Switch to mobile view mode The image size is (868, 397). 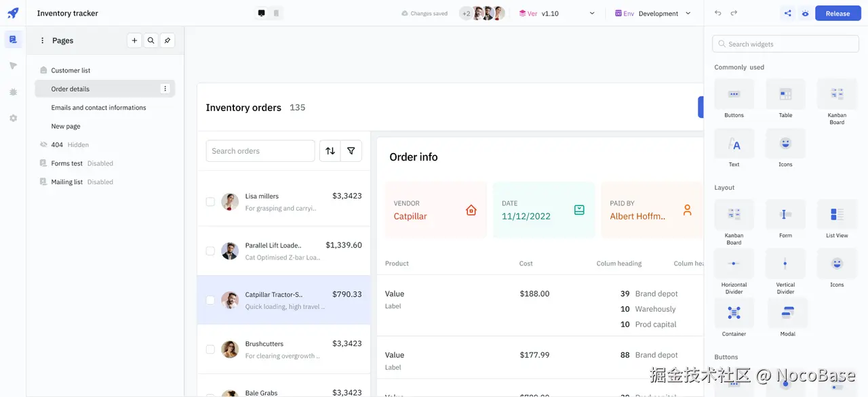coord(276,13)
